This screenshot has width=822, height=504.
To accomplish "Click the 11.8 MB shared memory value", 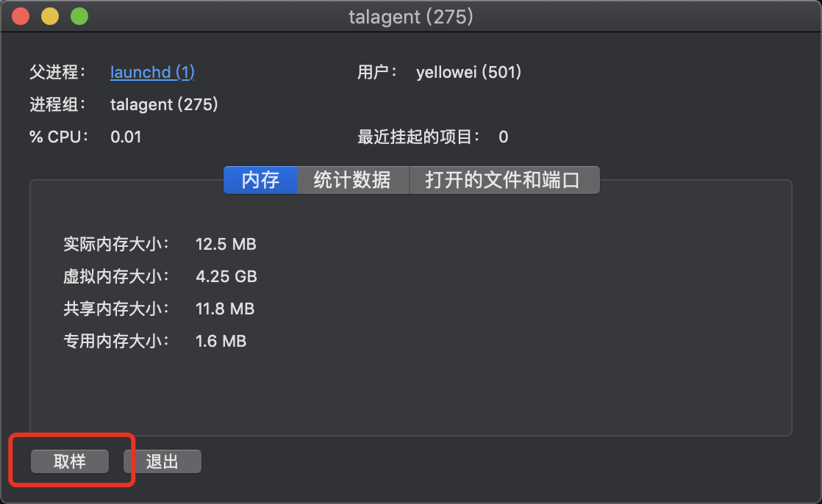I will [x=225, y=309].
